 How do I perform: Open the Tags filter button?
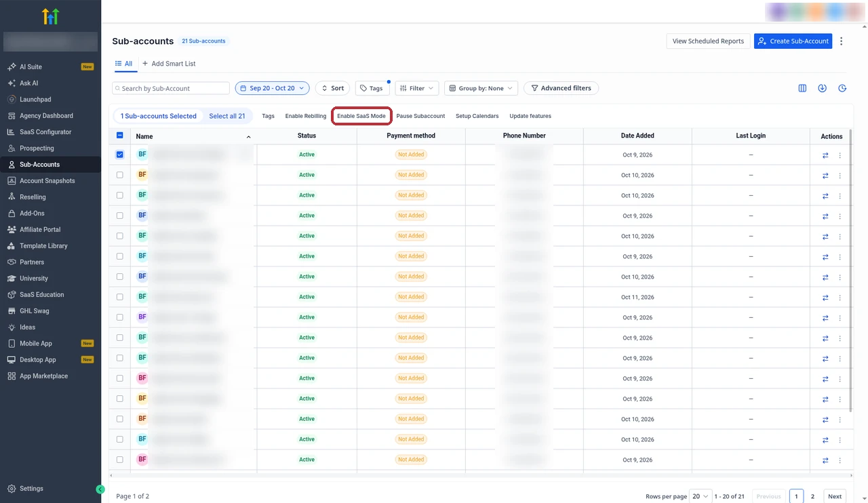click(372, 88)
